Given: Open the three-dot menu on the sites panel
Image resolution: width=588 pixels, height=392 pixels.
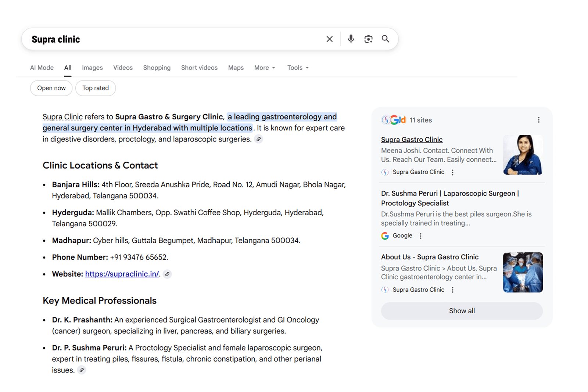Looking at the screenshot, I should point(539,119).
